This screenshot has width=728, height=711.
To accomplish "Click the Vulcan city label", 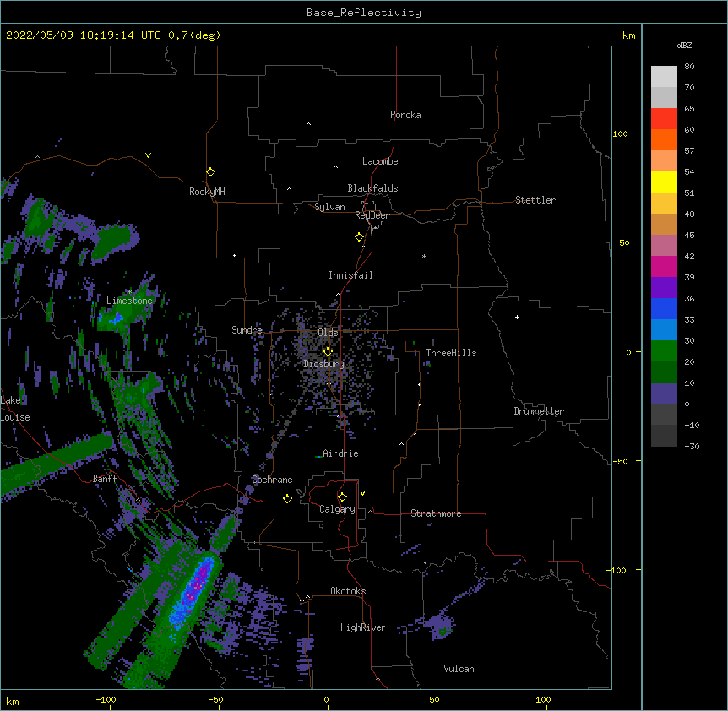I will 459,669.
